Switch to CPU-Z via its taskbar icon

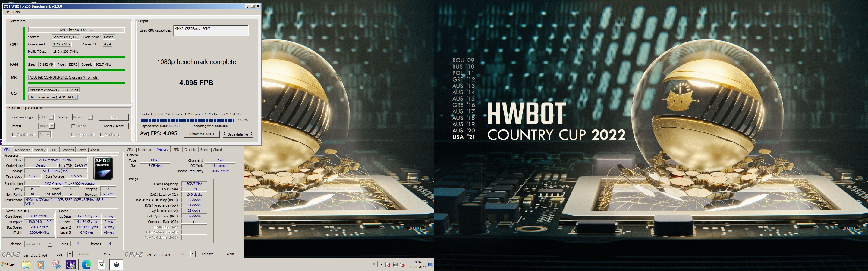click(x=71, y=265)
